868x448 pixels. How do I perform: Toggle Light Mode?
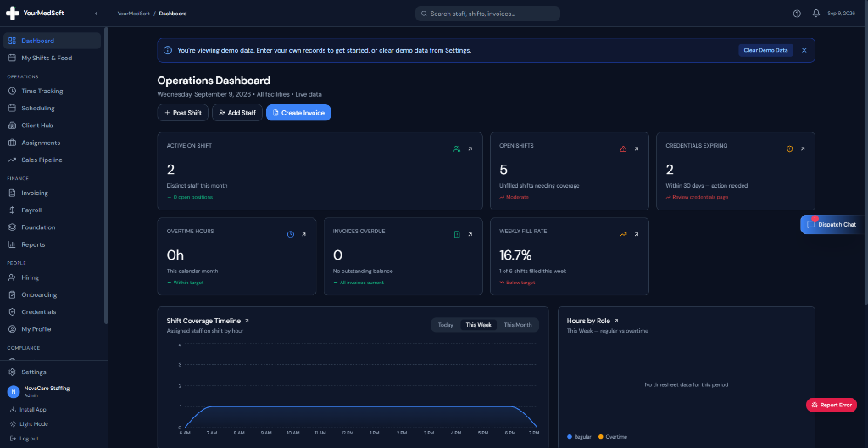30,424
